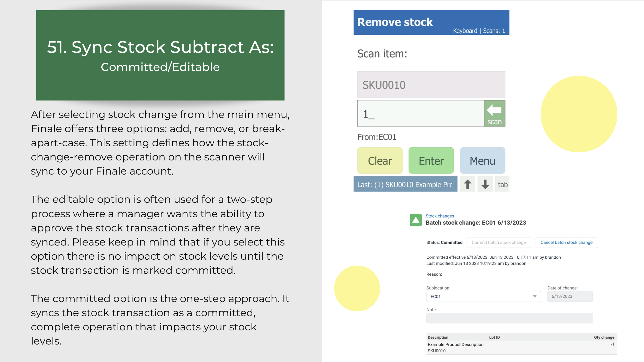Click the yellow Clear button
Viewport: 644px width, 362px height.
(x=380, y=161)
